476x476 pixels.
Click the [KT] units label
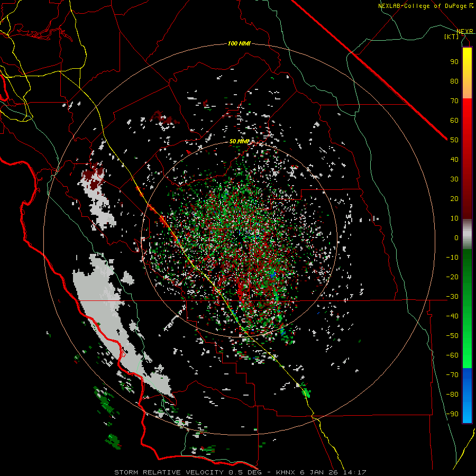(x=451, y=36)
